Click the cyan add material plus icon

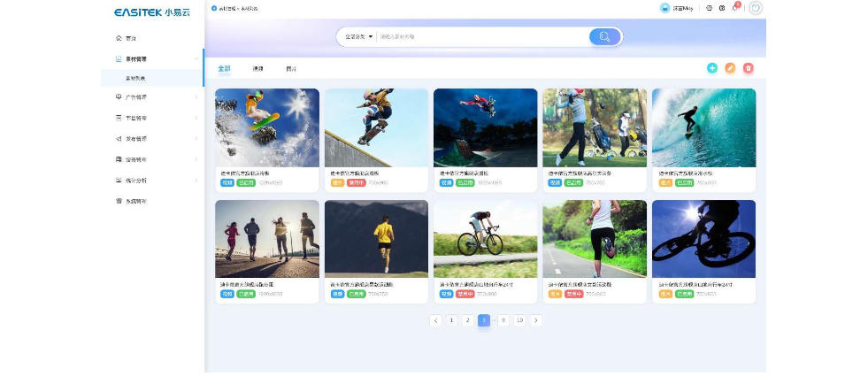(x=712, y=68)
